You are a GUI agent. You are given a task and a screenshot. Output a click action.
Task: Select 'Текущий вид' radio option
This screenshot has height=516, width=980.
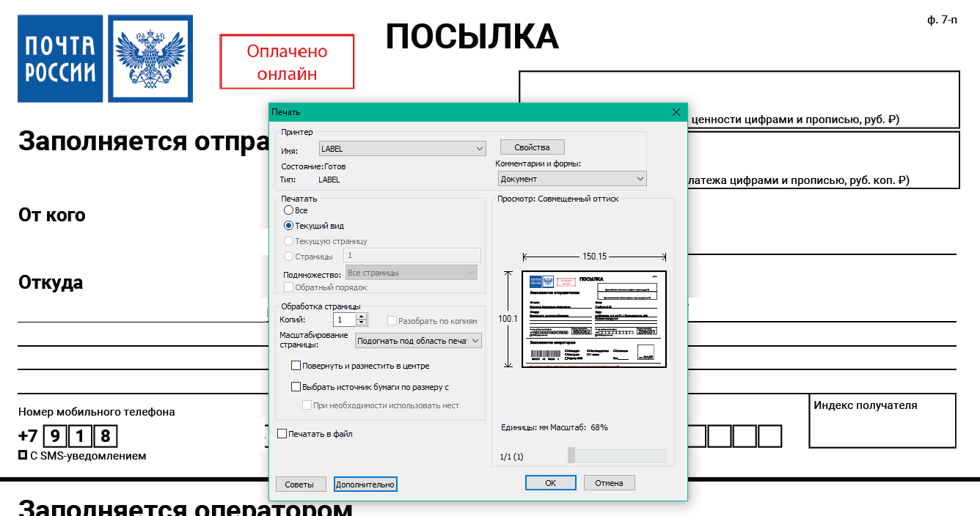click(x=289, y=226)
